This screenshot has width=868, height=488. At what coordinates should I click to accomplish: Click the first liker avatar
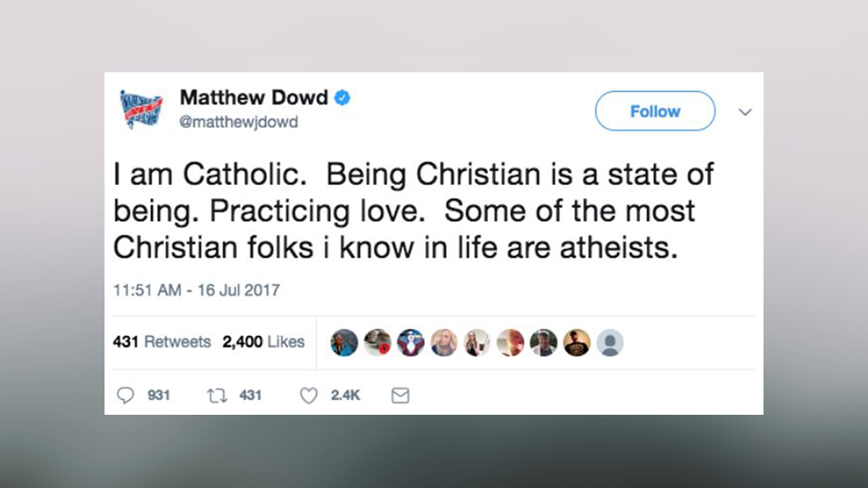(x=344, y=343)
